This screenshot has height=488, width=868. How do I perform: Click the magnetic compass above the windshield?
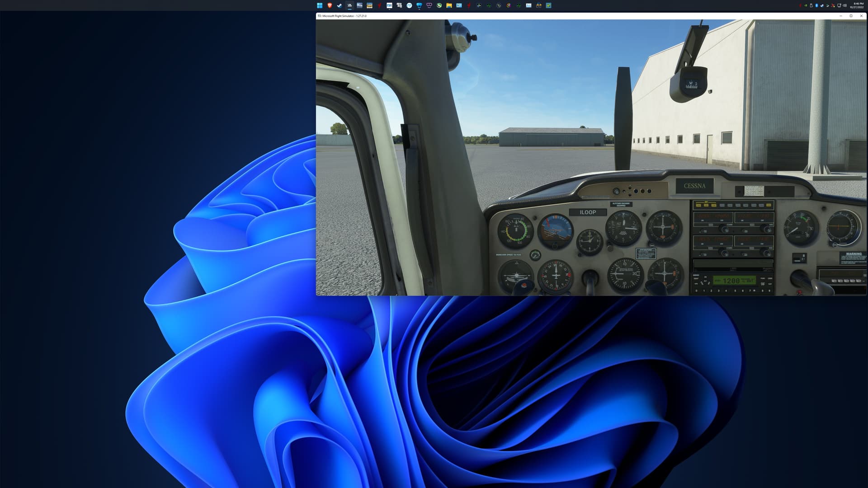pyautogui.click(x=691, y=84)
